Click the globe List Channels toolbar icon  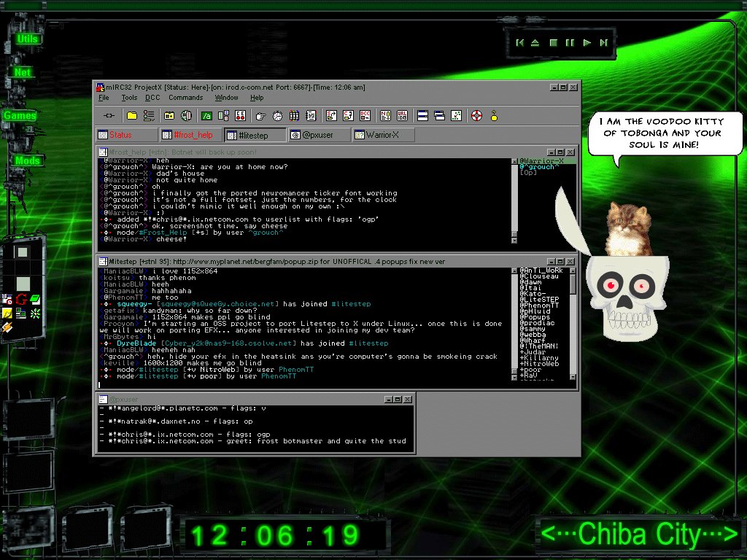coord(186,116)
